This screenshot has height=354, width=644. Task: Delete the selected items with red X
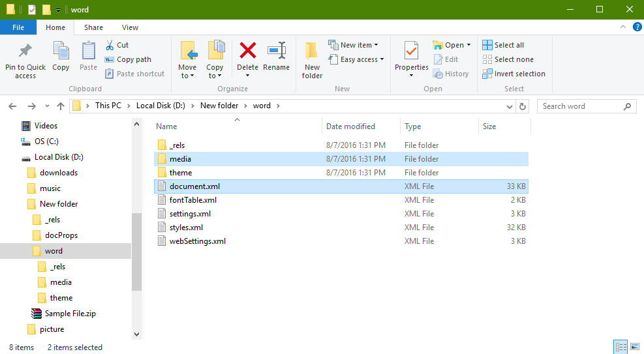pos(248,59)
